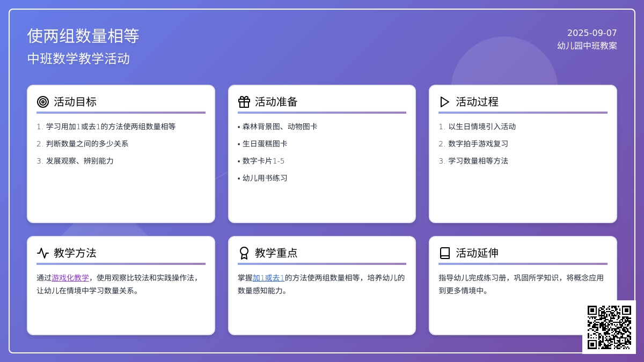Click the main title 使两组数量相等
644x362 pixels.
[x=83, y=36]
